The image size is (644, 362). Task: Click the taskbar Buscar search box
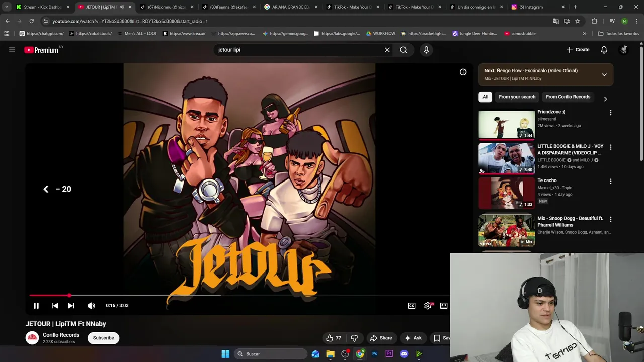pyautogui.click(x=271, y=354)
